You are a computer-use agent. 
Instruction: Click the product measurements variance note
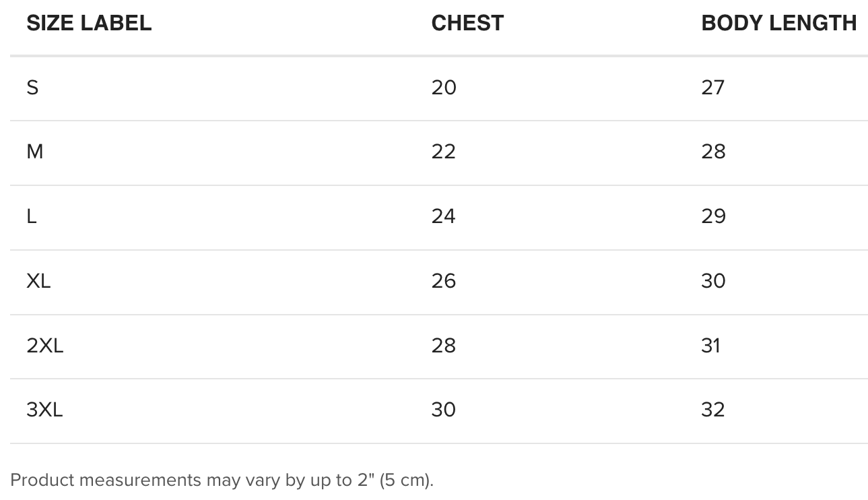click(222, 480)
